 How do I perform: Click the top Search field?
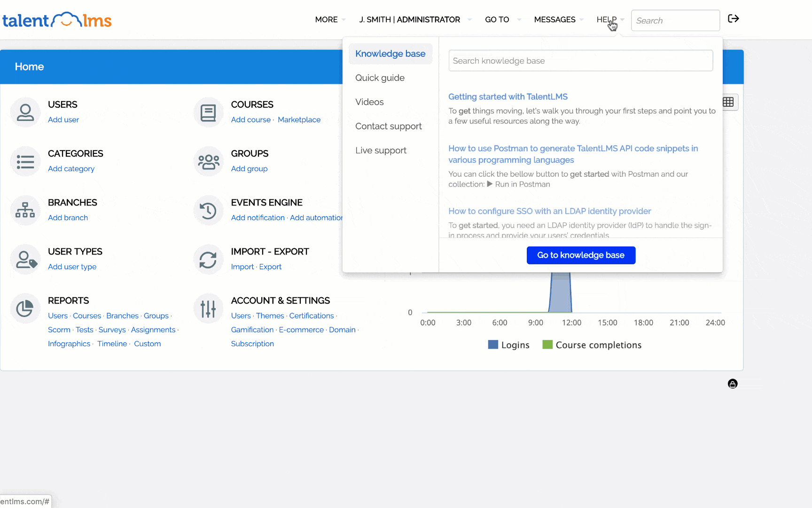(x=675, y=21)
